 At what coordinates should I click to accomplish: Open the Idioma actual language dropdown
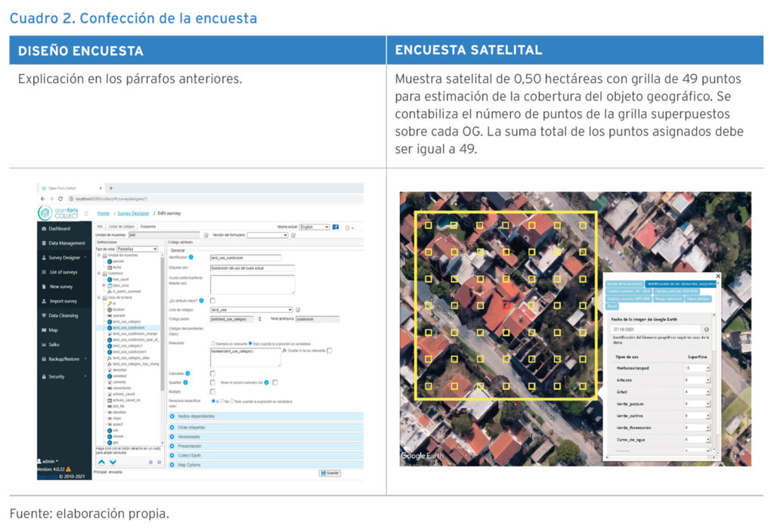(x=314, y=227)
